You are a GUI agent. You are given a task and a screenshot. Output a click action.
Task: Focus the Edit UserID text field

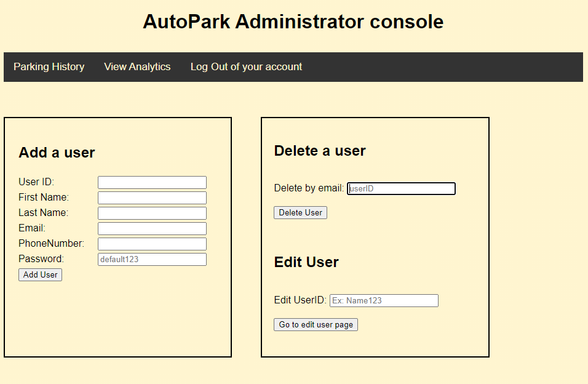(384, 300)
